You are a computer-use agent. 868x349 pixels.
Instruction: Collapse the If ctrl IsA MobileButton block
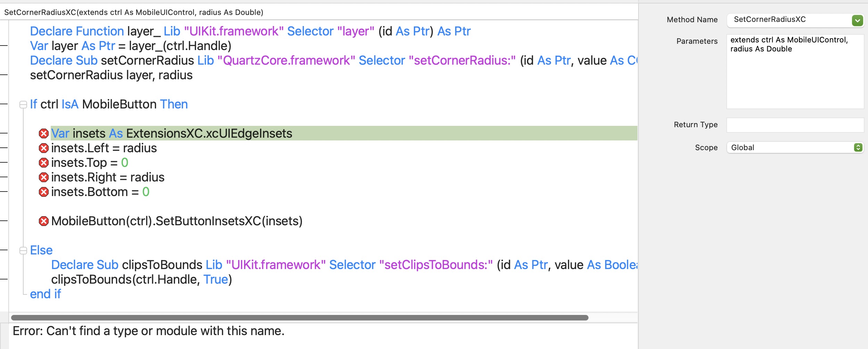pyautogui.click(x=23, y=105)
